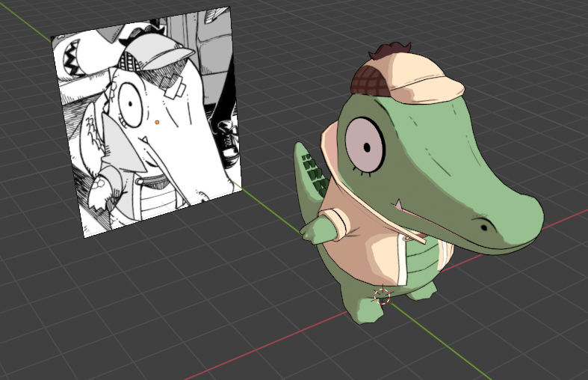Click the orange origin dot on the reference image
The height and width of the screenshot is (380, 588).
(x=157, y=122)
